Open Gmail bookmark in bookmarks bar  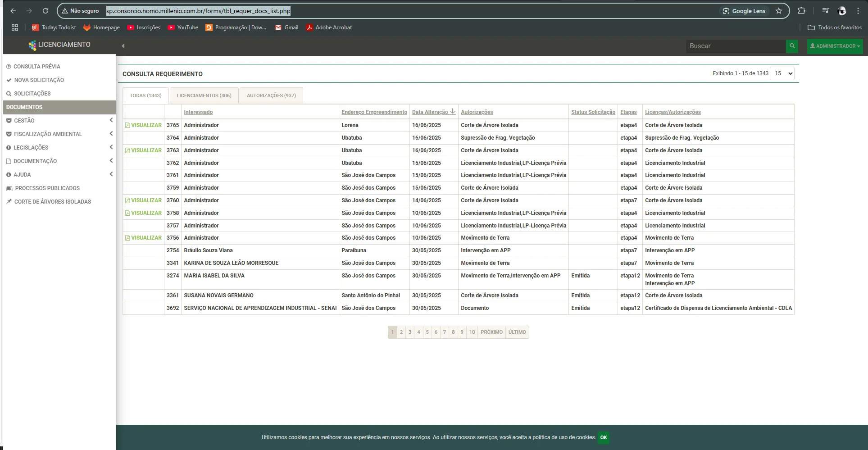286,27
